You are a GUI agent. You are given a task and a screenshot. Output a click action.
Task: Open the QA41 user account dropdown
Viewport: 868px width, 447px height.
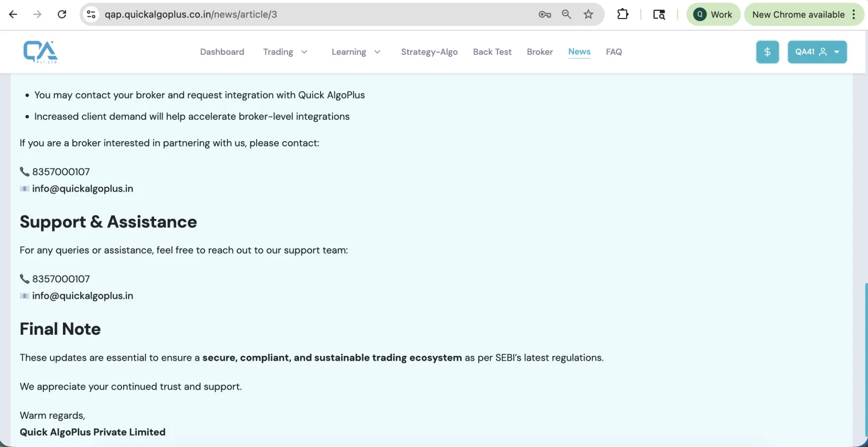[x=817, y=52]
